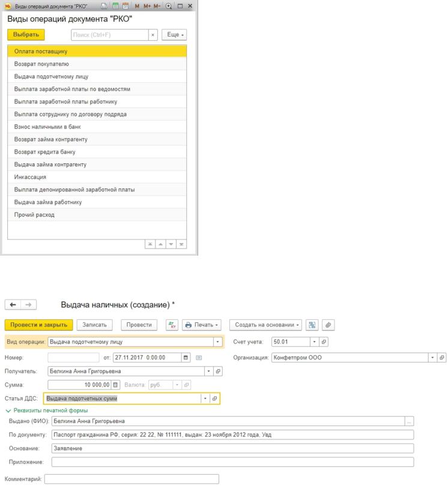Expand the Статья ДДС dropdown arrow
The width and height of the screenshot is (448, 500).
point(205,399)
